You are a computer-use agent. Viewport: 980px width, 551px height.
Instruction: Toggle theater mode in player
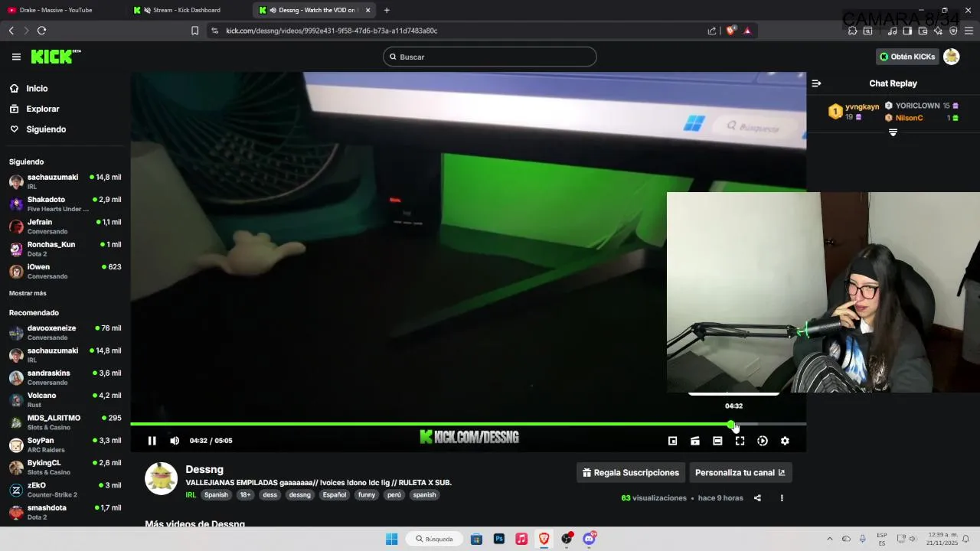[x=717, y=441]
